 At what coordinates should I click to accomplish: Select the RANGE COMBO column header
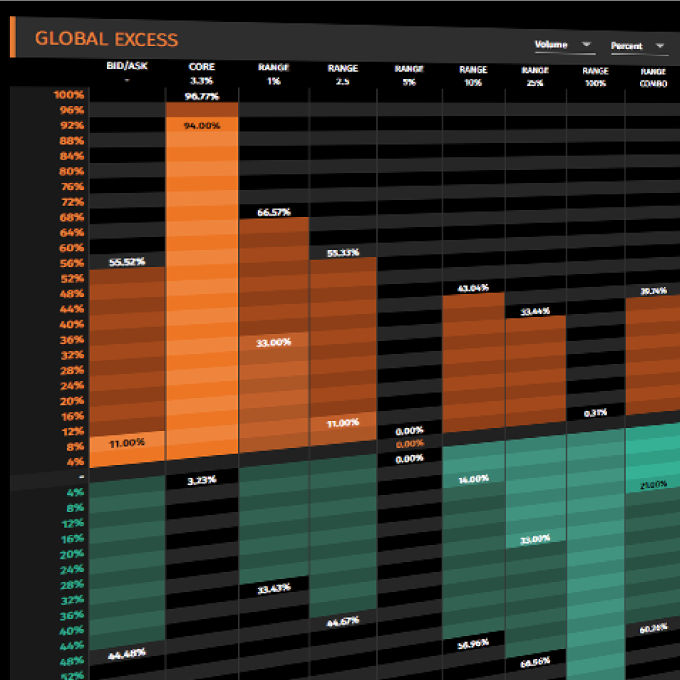(x=653, y=78)
